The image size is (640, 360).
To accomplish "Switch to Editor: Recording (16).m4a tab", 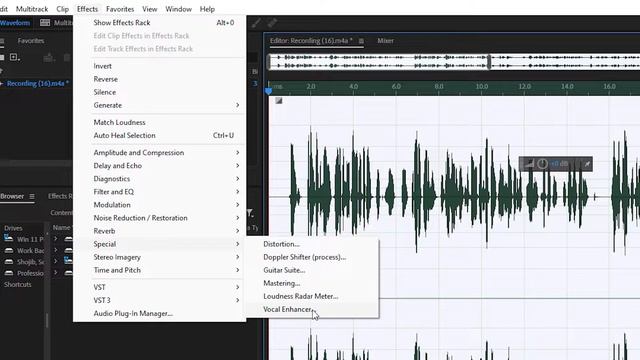I will click(311, 41).
